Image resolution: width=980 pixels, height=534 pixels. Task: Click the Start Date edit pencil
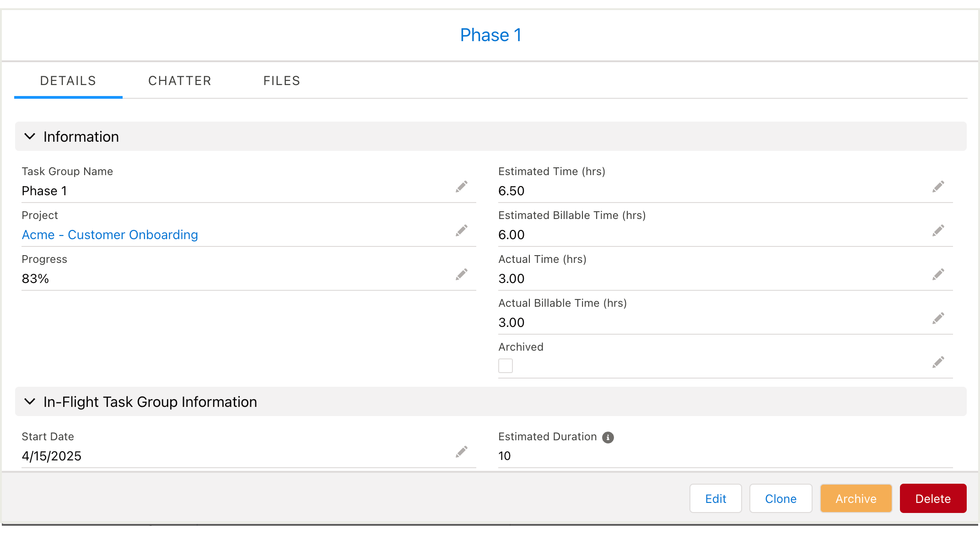pyautogui.click(x=462, y=452)
